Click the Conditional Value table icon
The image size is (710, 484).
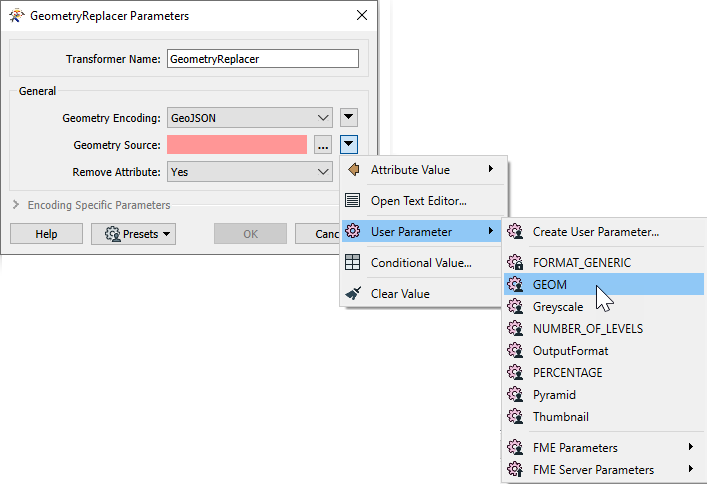pyautogui.click(x=353, y=262)
